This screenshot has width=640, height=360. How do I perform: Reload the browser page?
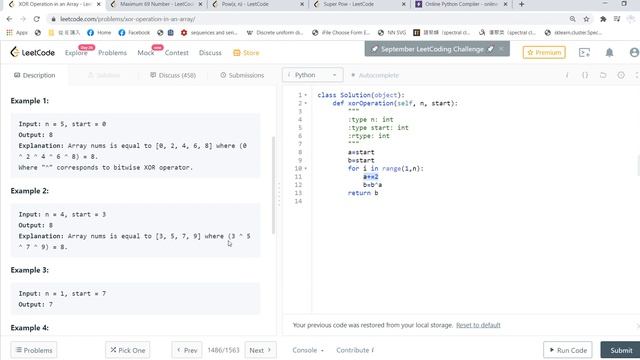pos(36,19)
